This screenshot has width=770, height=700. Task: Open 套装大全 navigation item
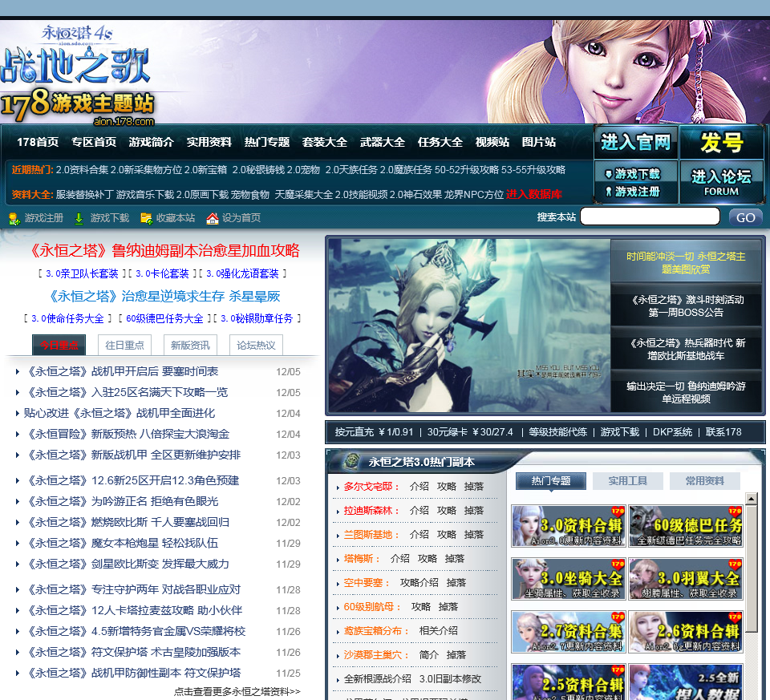click(325, 143)
